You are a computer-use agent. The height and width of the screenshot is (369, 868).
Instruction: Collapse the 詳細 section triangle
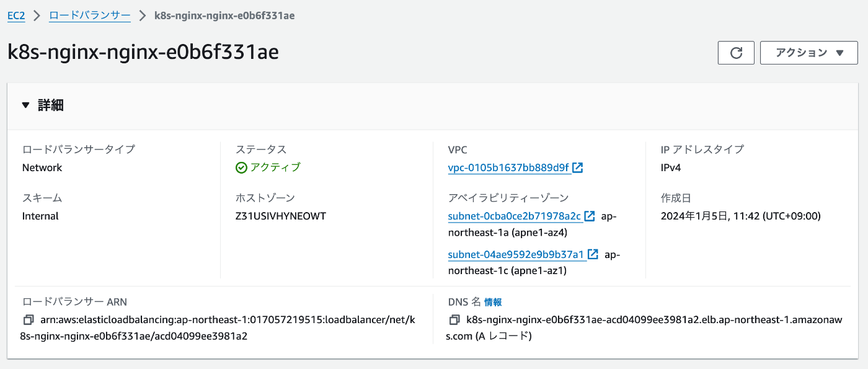[25, 105]
